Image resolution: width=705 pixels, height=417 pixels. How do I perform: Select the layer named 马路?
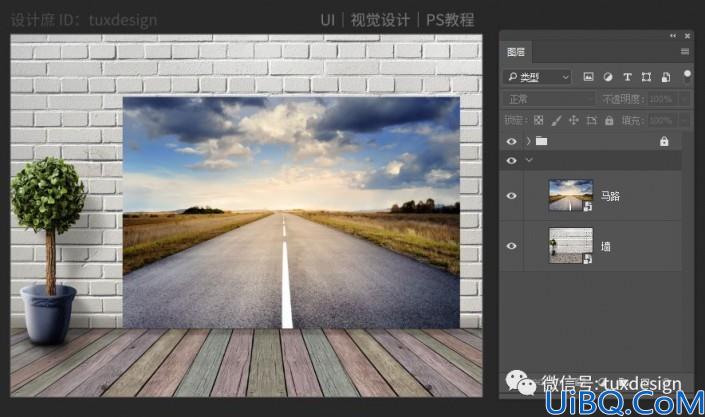point(610,196)
